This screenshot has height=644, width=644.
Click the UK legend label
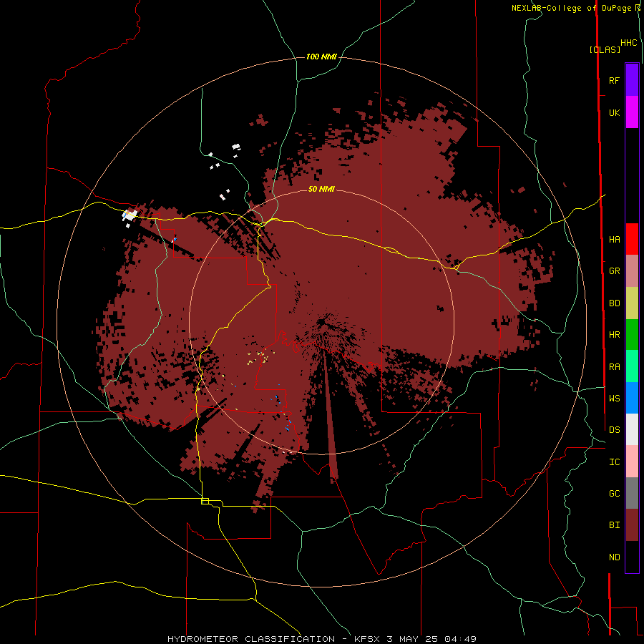614,112
